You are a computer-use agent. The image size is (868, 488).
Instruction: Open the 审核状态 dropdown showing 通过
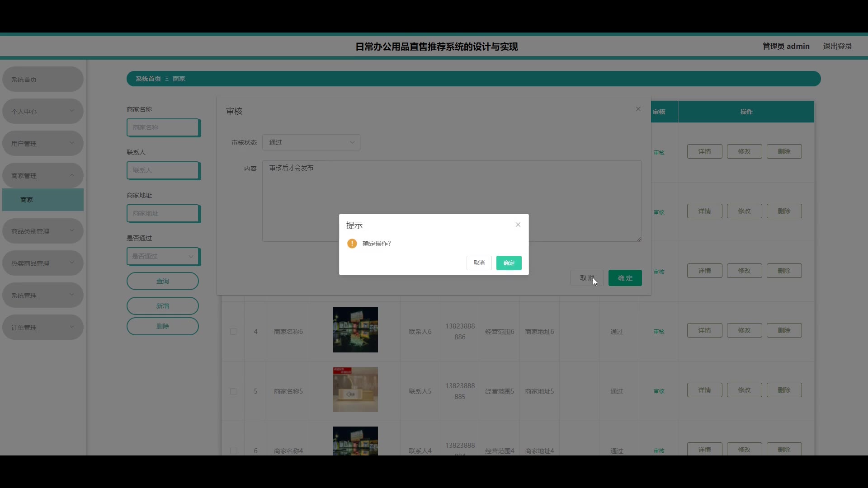311,142
